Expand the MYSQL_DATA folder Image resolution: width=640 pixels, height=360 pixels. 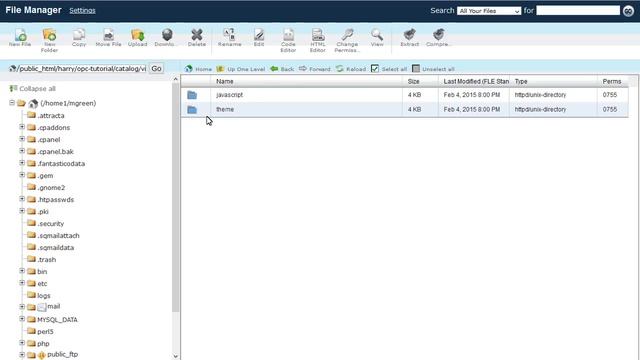pos(22,319)
